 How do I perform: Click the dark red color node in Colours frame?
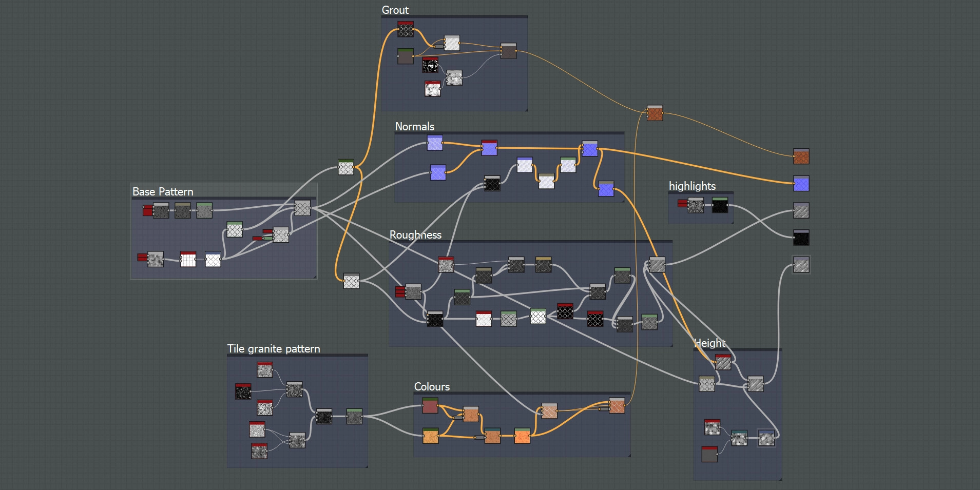(430, 406)
